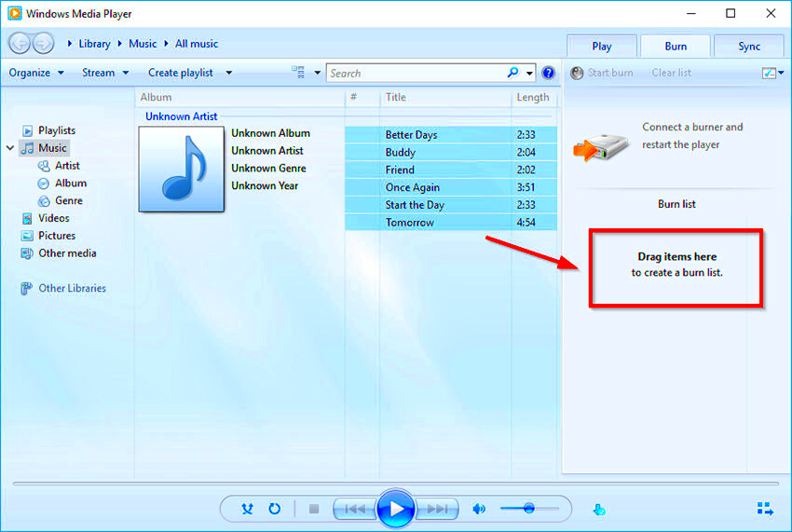Click the Videos icon in the sidebar
Image resolution: width=792 pixels, height=532 pixels.
click(27, 218)
